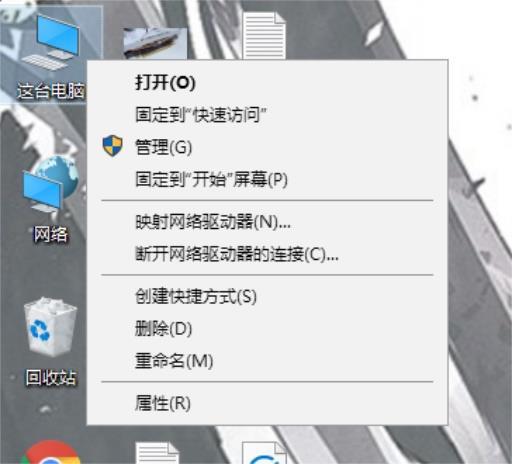Open 属性(R) from the context menu
The height and width of the screenshot is (464, 512).
tap(267, 403)
